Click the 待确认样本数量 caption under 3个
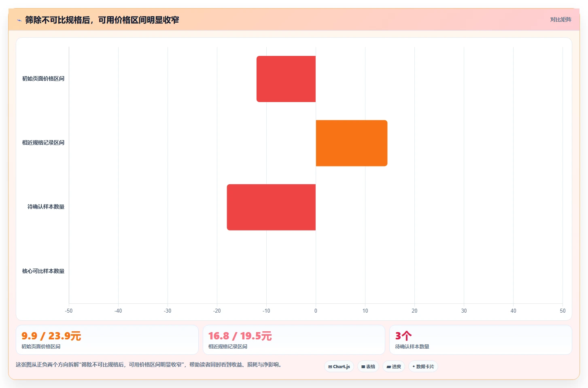The width and height of the screenshot is (588, 388). (x=412, y=347)
